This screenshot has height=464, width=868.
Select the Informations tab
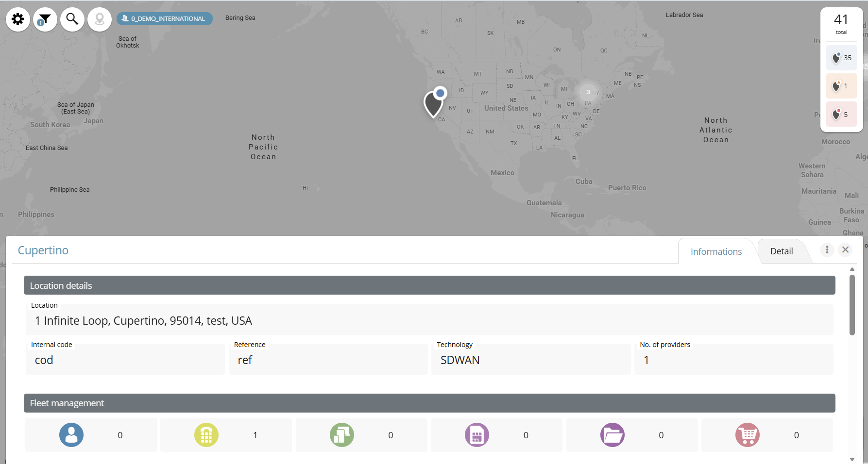tap(716, 251)
